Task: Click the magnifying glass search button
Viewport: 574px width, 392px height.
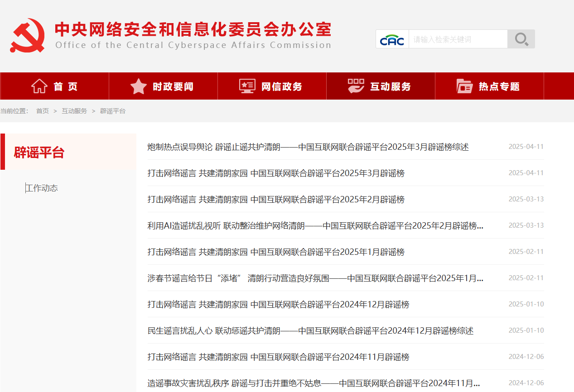Action: (x=521, y=39)
